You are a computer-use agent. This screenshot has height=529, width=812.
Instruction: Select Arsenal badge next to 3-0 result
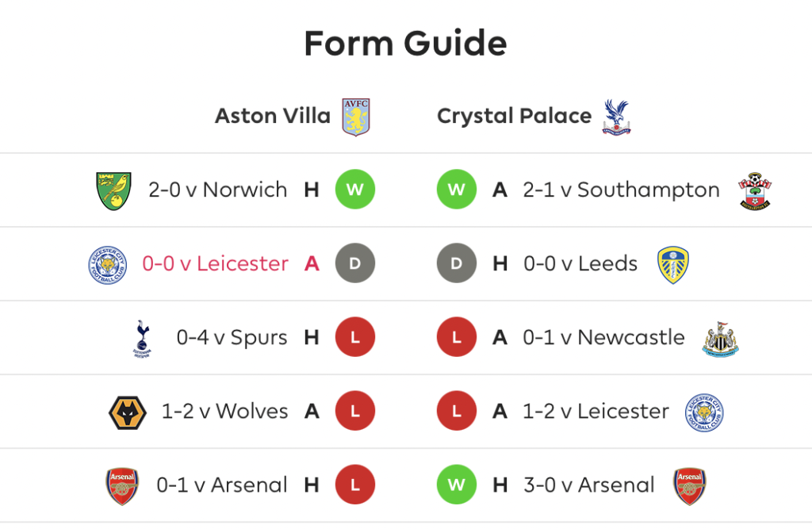[689, 486]
